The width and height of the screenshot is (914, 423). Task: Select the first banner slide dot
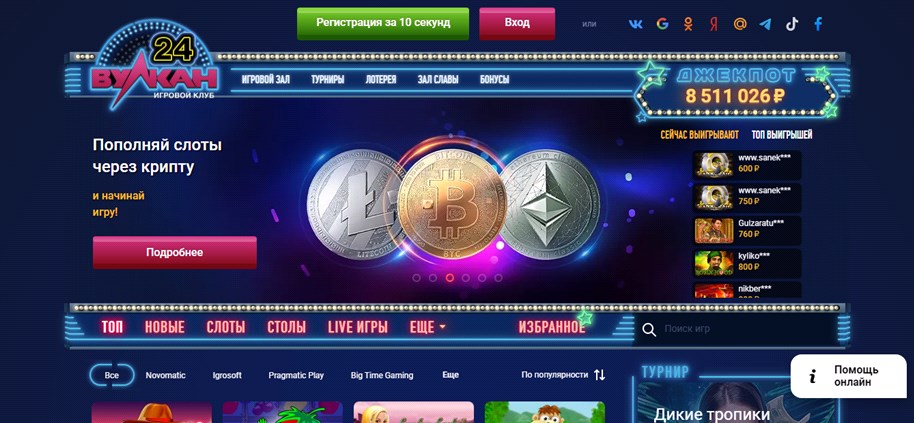pyautogui.click(x=416, y=278)
